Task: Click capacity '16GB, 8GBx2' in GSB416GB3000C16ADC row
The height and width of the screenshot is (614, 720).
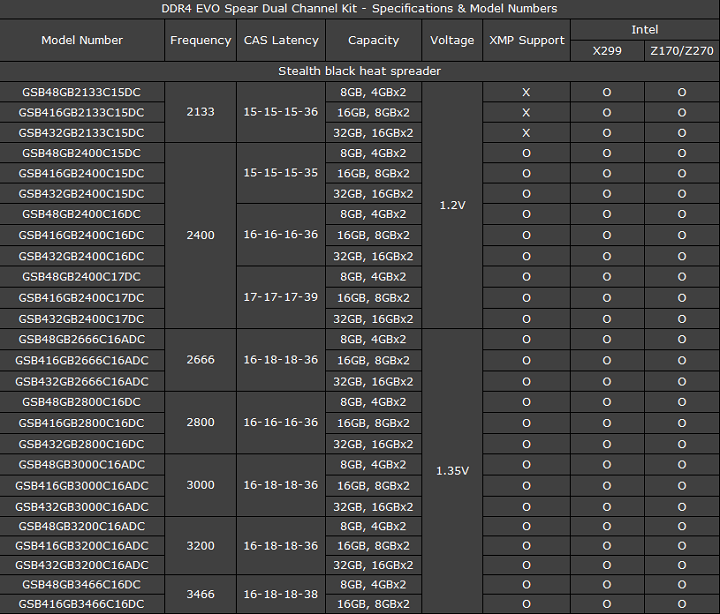Action: point(373,486)
